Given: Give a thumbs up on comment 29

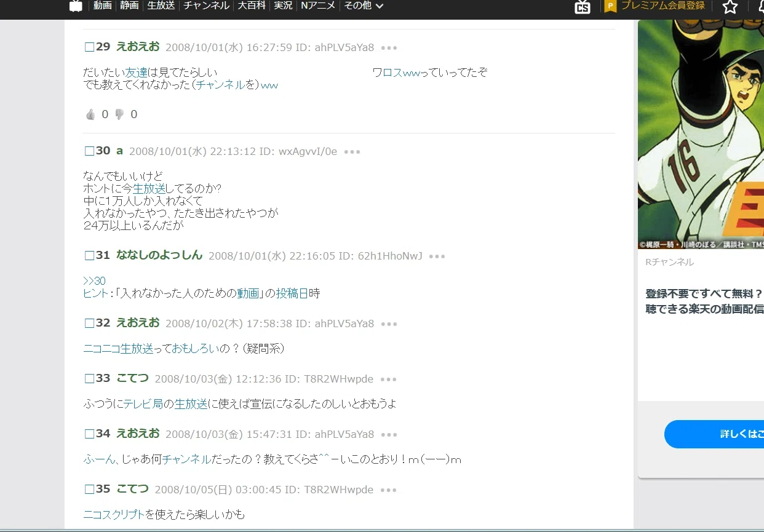Looking at the screenshot, I should tap(90, 114).
